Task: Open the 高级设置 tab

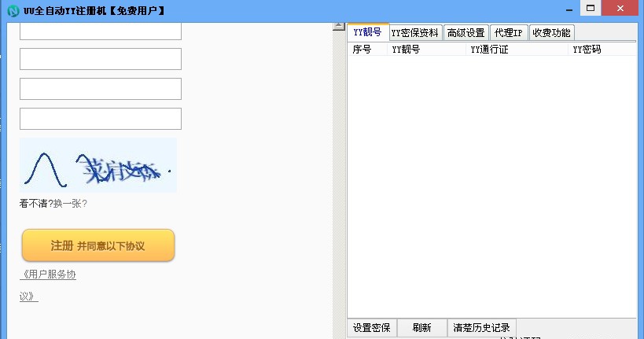Action: coord(466,33)
